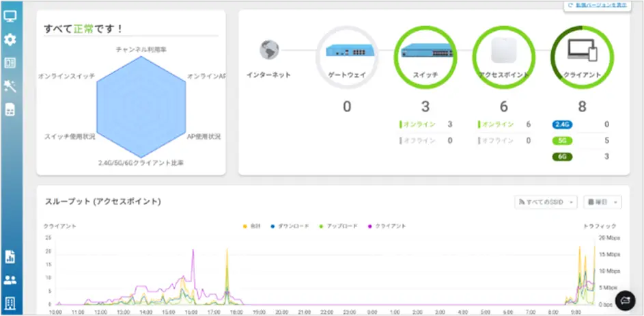644x316 pixels.
Task: Open the dashboard monitor icon in sidebar
Action: (10, 16)
